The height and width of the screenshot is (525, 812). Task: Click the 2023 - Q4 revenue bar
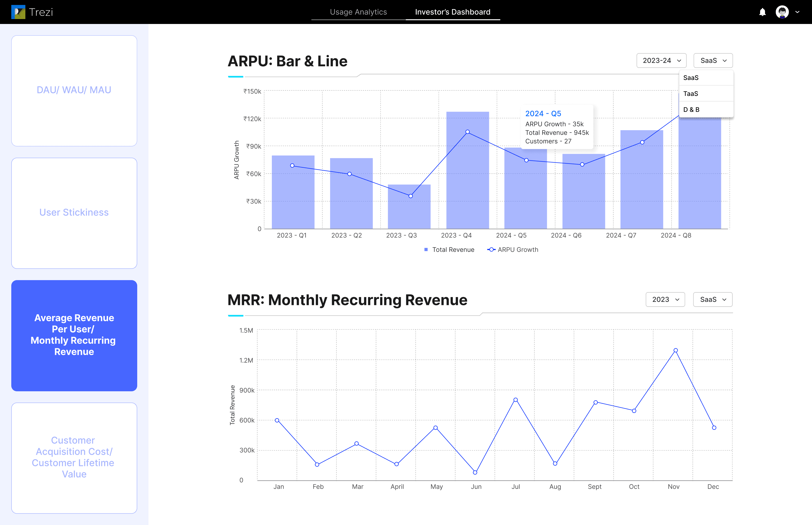468,170
